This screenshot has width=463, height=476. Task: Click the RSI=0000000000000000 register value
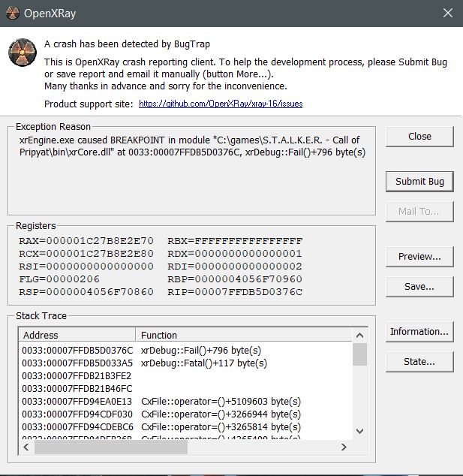click(86, 267)
